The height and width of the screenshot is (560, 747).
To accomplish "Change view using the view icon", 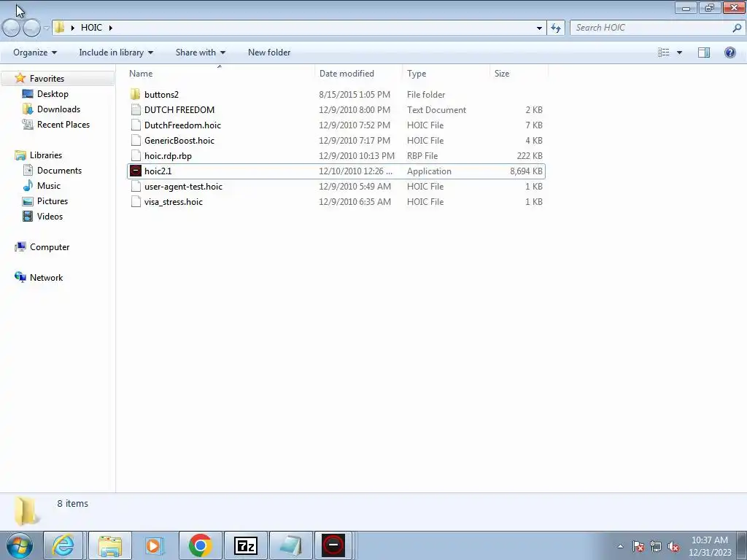I will 664,52.
